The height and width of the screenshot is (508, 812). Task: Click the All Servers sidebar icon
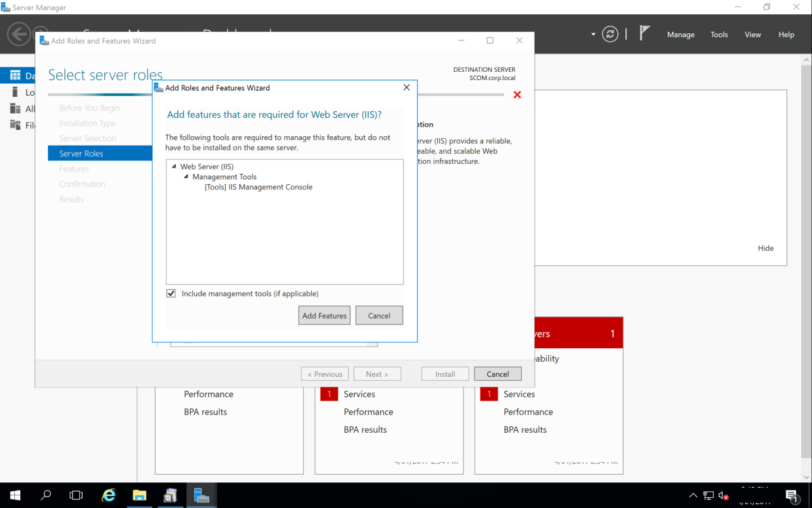[x=15, y=108]
